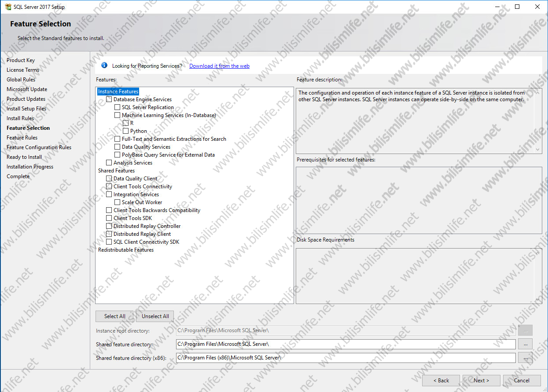The width and height of the screenshot is (548, 392).
Task: Check the Database Engine Services checkbox
Action: (x=109, y=99)
